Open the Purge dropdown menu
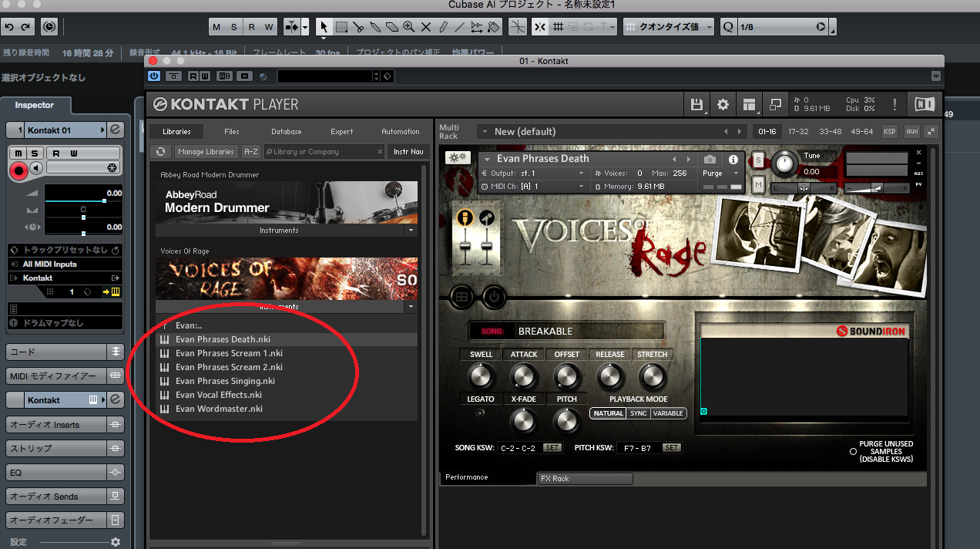980x549 pixels. 720,173
